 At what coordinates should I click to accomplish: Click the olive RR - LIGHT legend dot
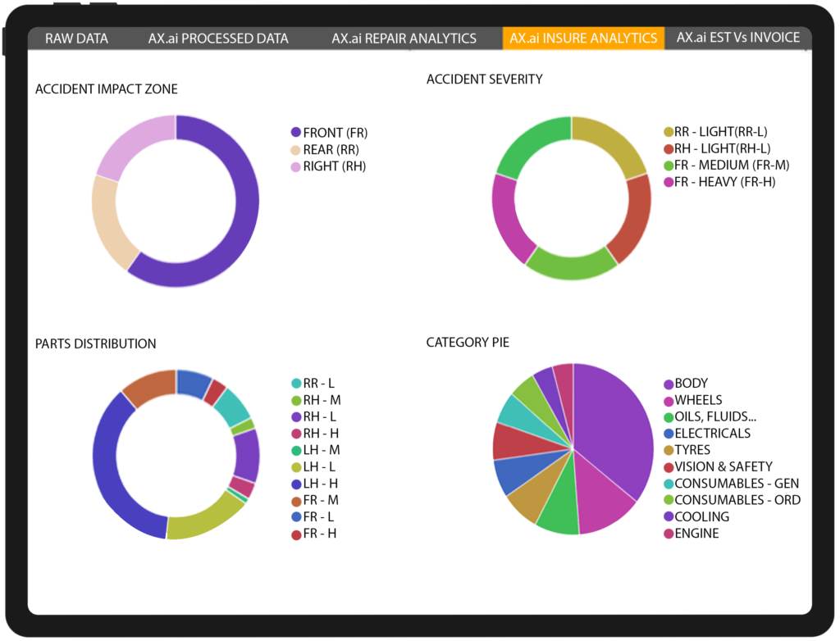(669, 132)
